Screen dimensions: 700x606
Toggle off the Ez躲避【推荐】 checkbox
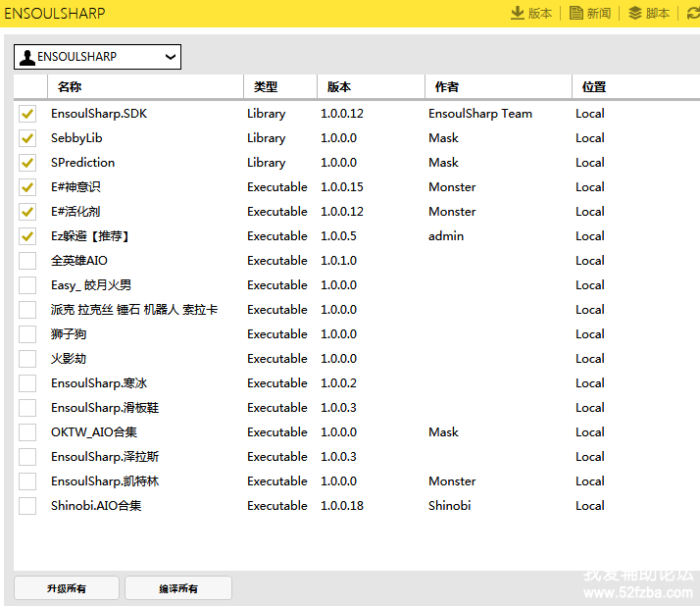27,236
